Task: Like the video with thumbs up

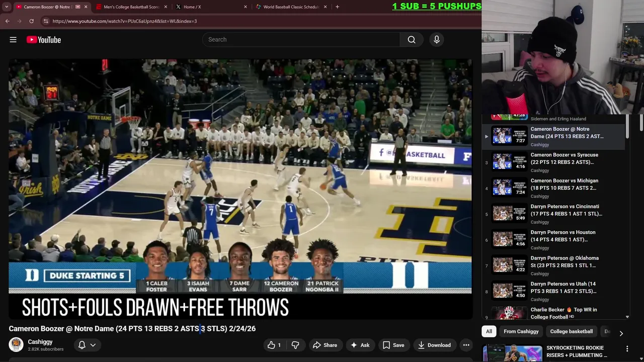Action: tap(274, 345)
